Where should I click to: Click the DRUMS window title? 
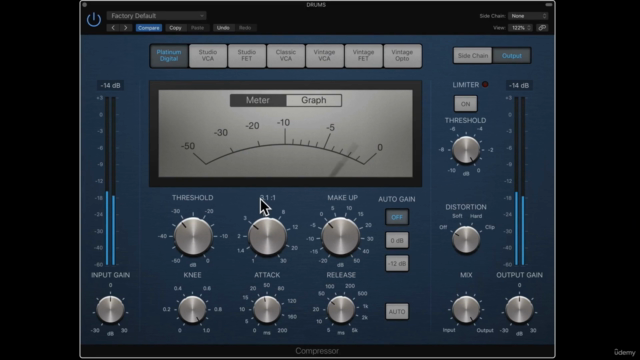[x=316, y=5]
